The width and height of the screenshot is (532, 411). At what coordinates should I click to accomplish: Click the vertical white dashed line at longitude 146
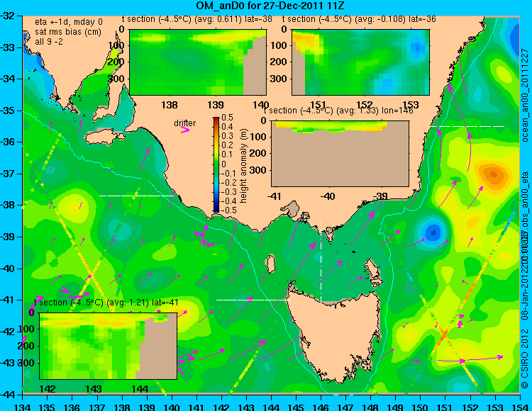point(321,262)
